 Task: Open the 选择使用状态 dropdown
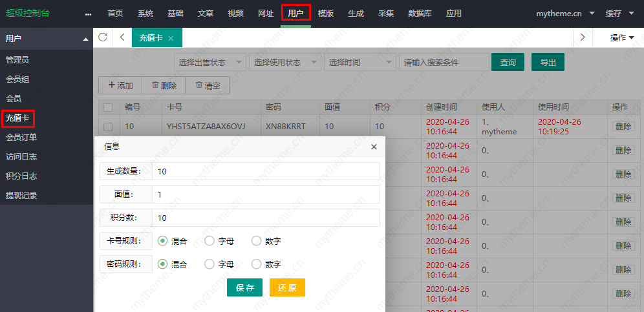click(284, 62)
